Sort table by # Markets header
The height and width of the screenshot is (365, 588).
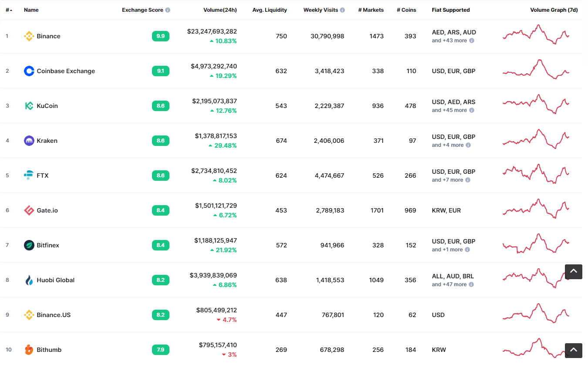pos(371,10)
